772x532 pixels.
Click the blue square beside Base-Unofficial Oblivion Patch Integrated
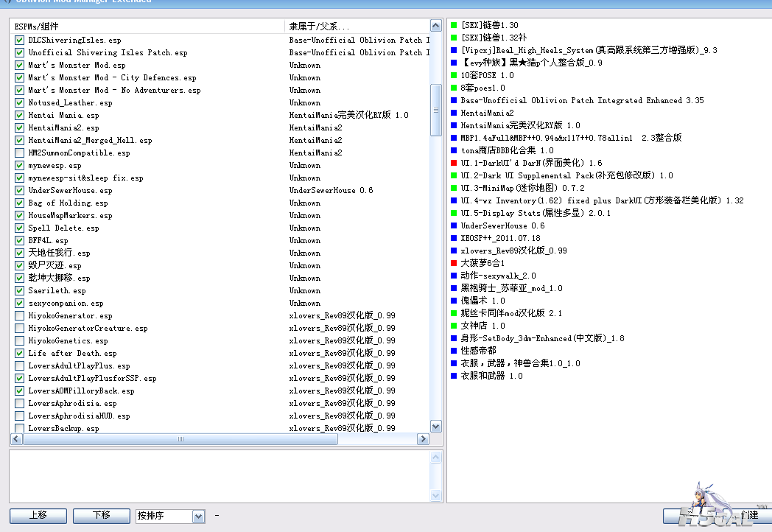(454, 100)
